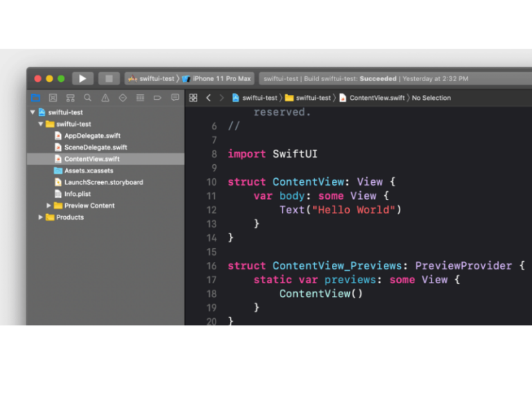The width and height of the screenshot is (532, 399).
Task: Show the Breakpoint navigator
Action: point(157,98)
